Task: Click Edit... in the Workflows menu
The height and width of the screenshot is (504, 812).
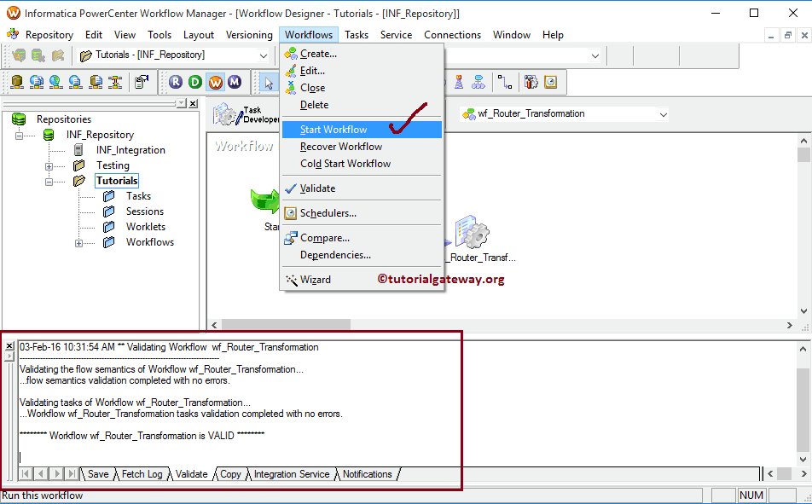Action: click(362, 71)
